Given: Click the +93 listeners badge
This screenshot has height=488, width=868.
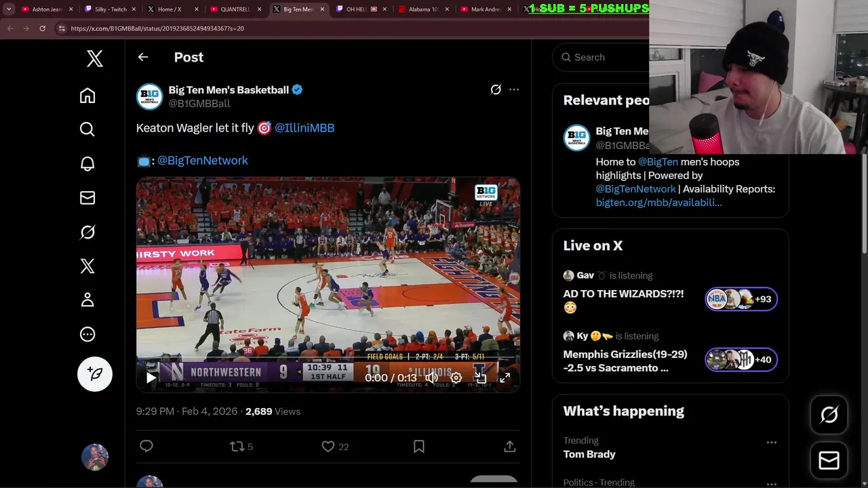Looking at the screenshot, I should coord(741,299).
